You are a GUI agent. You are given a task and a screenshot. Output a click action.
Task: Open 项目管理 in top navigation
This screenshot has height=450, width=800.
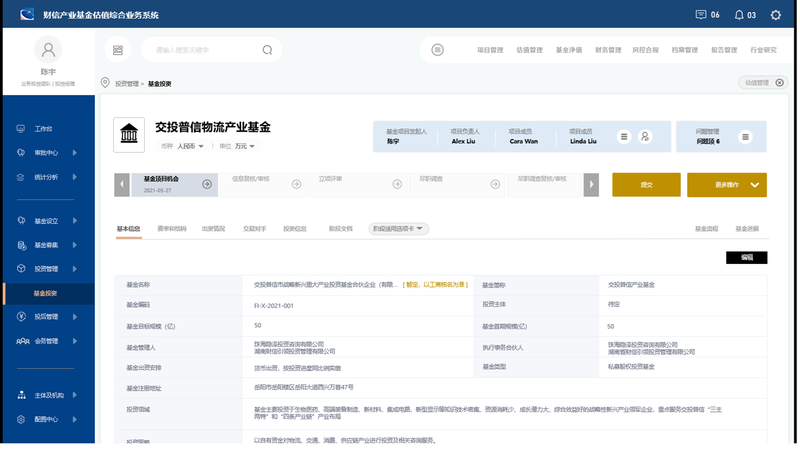pyautogui.click(x=490, y=50)
